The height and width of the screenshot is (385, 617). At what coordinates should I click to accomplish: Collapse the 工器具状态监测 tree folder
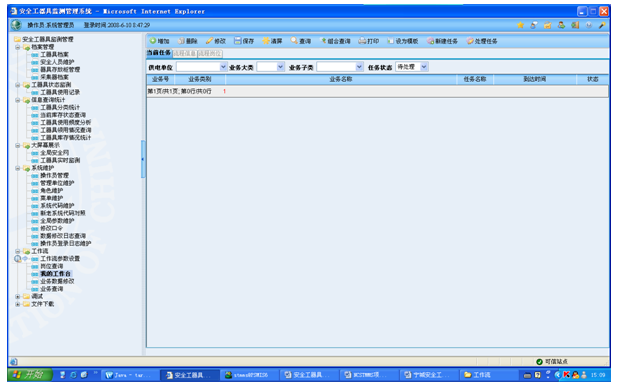(x=17, y=85)
